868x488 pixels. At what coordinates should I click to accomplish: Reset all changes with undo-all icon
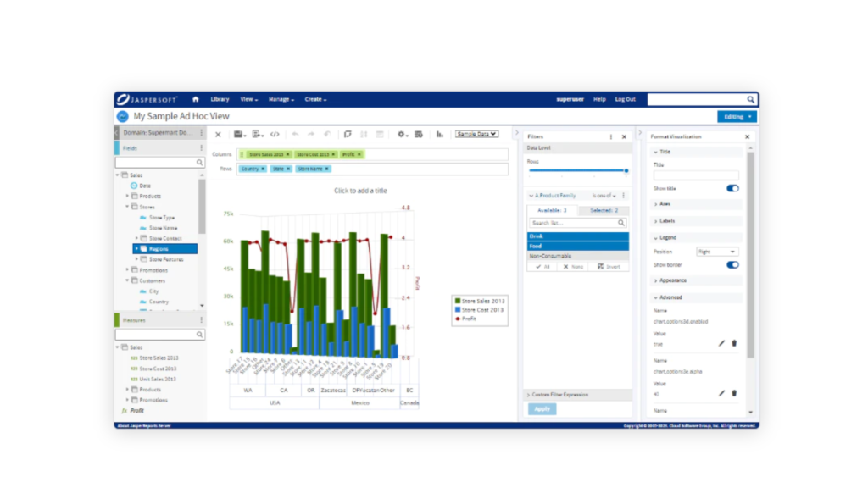(x=328, y=135)
